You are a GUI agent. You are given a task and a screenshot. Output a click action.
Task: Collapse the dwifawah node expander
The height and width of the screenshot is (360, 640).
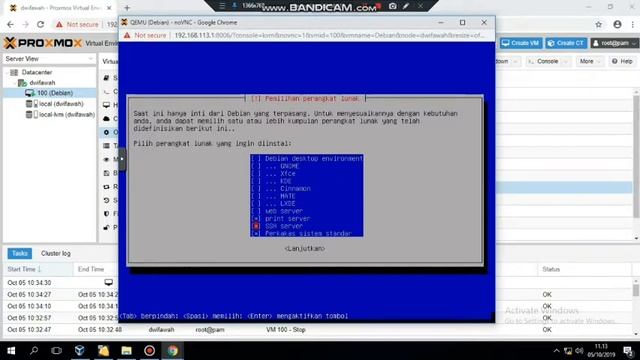click(15, 82)
